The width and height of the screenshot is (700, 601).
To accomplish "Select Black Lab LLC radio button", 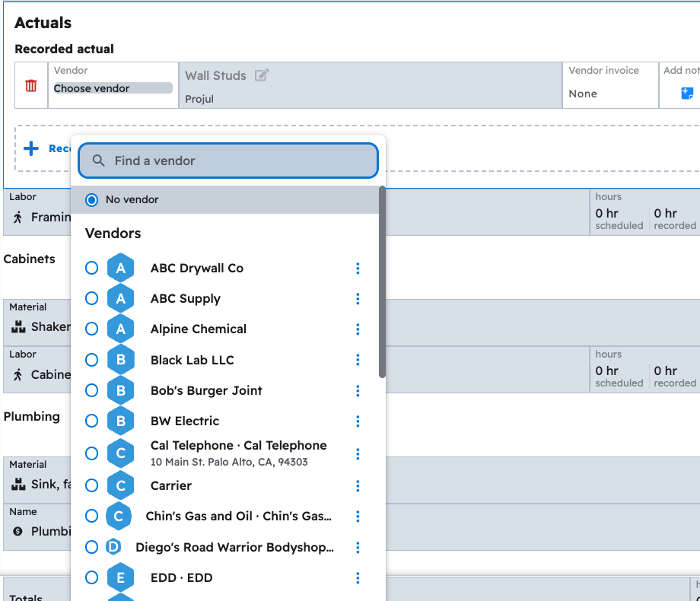I will (91, 360).
